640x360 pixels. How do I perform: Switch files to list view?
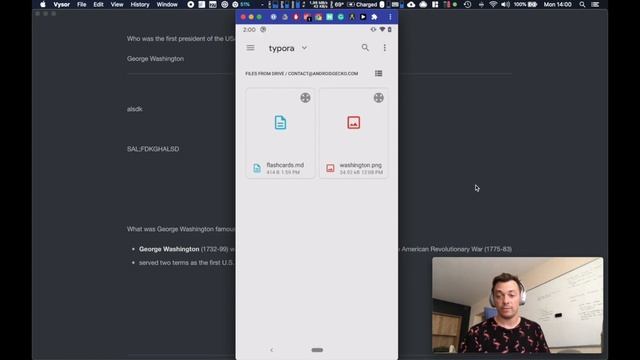[378, 73]
